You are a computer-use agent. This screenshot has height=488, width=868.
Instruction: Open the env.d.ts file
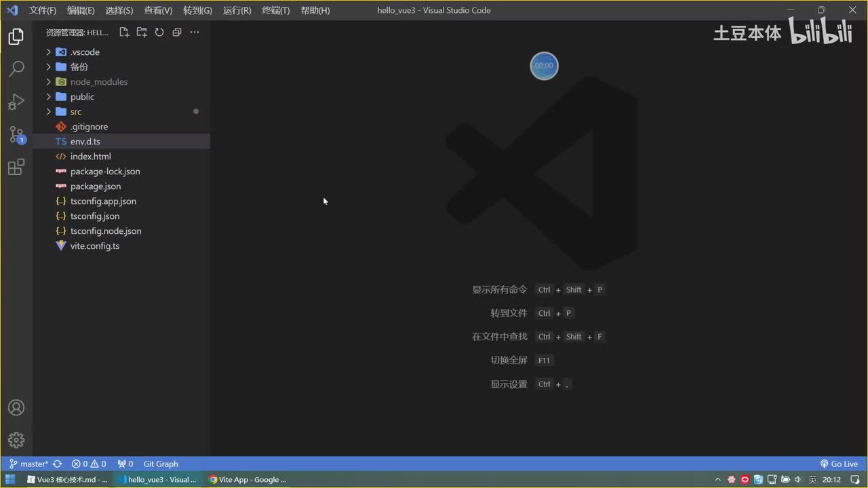point(121,142)
